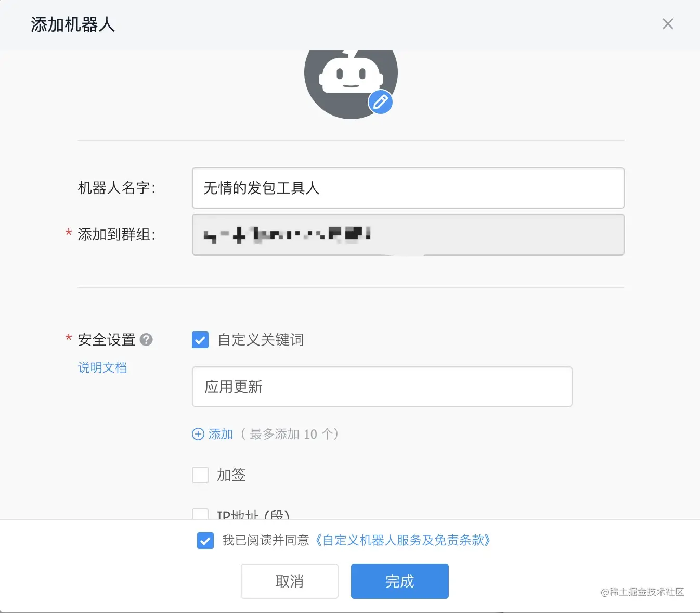Image resolution: width=700 pixels, height=613 pixels.
Task: Click the X to close the 添加机器人 dialog
Action: tap(667, 24)
